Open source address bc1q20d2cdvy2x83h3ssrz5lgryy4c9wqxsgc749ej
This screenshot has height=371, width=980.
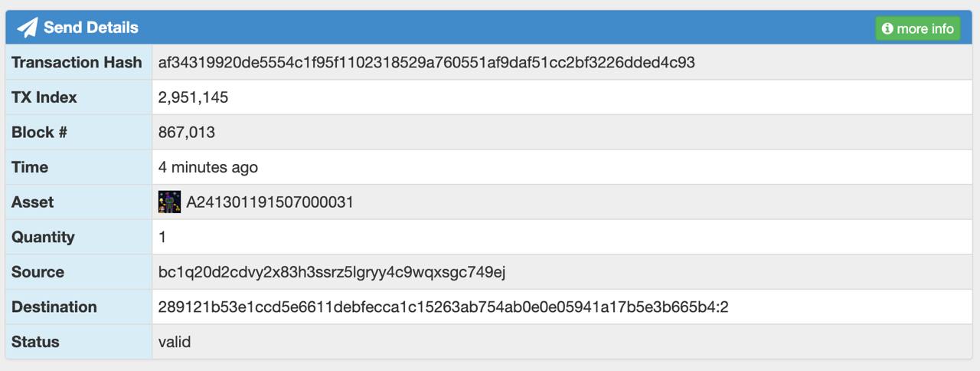point(332,272)
